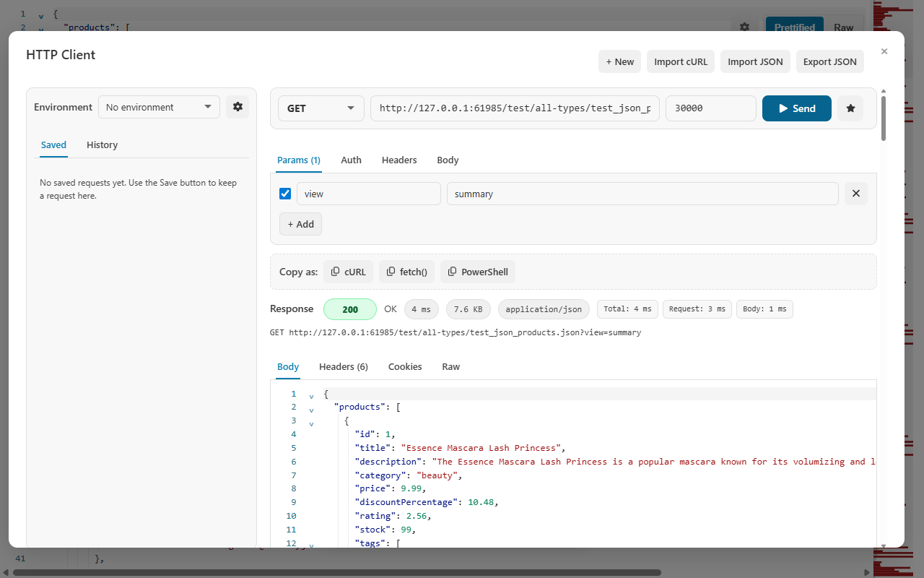Click Import JSON button
Viewport: 924px width, 578px height.
click(755, 61)
